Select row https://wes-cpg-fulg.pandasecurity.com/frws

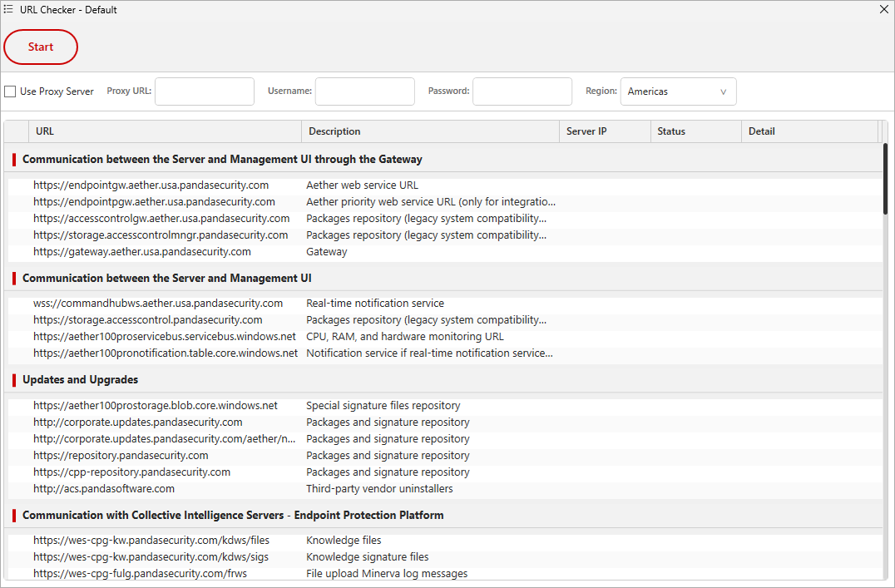click(x=445, y=573)
